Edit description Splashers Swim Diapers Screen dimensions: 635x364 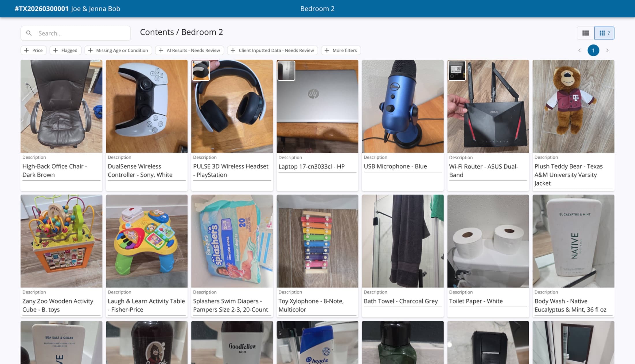232,305
